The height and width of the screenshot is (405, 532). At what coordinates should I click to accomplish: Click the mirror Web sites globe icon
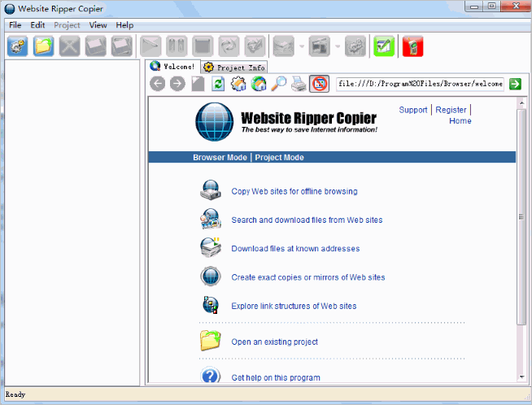click(x=211, y=277)
